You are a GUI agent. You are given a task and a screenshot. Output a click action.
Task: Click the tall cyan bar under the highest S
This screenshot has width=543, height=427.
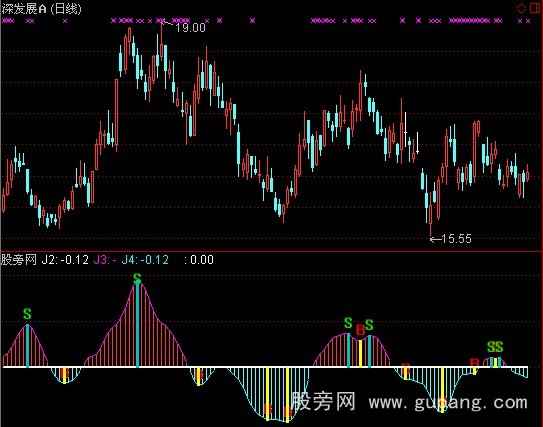point(137,326)
